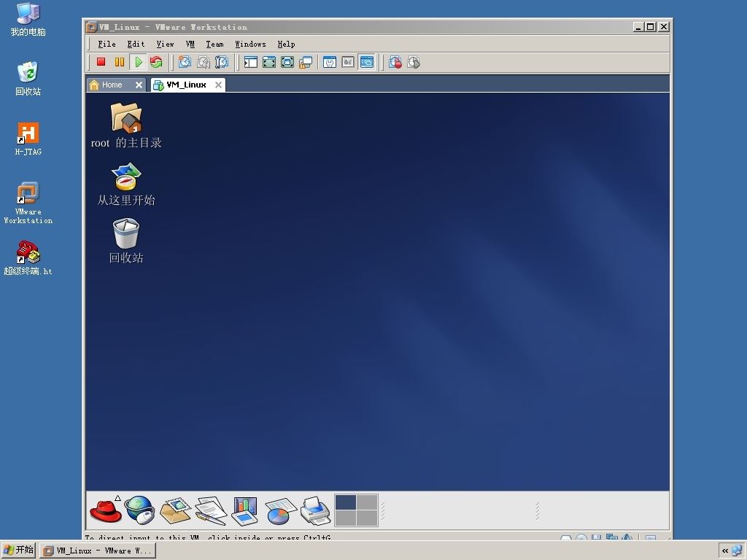Expand hidden system tray icons
Image resolution: width=747 pixels, height=560 pixels.
724,551
